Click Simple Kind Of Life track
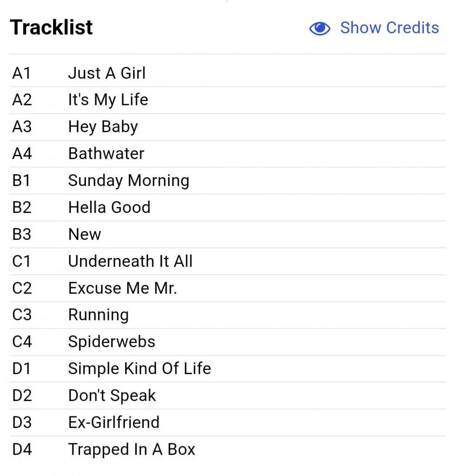 (140, 369)
